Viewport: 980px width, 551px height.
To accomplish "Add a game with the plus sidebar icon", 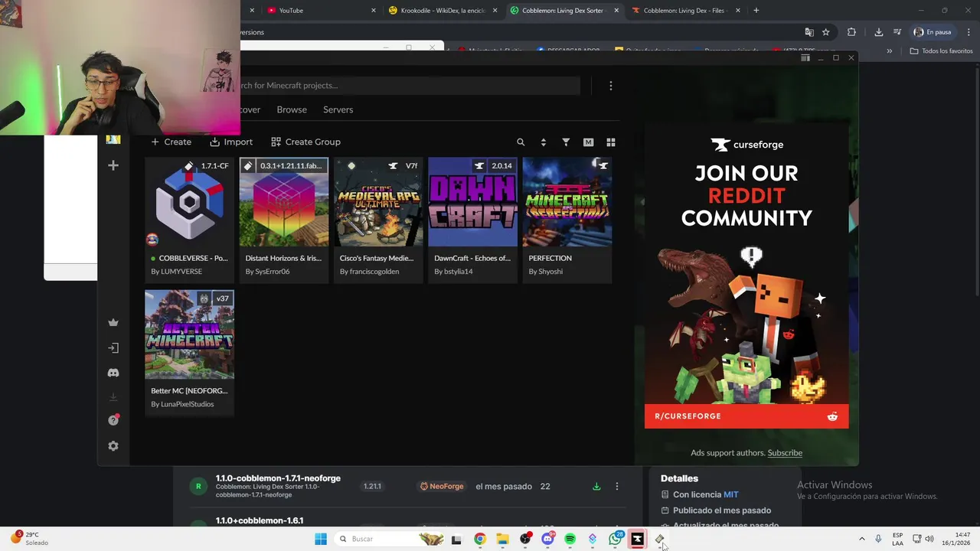I will click(x=113, y=165).
